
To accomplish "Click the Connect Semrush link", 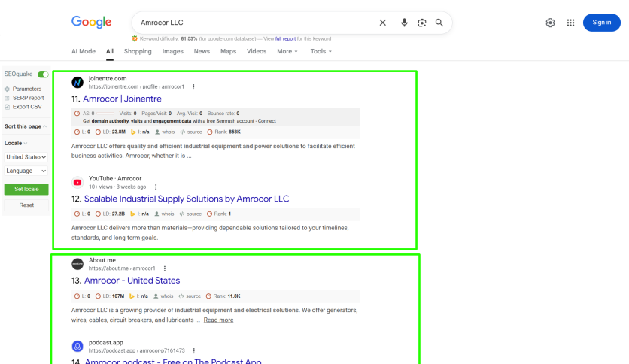I will click(x=267, y=120).
